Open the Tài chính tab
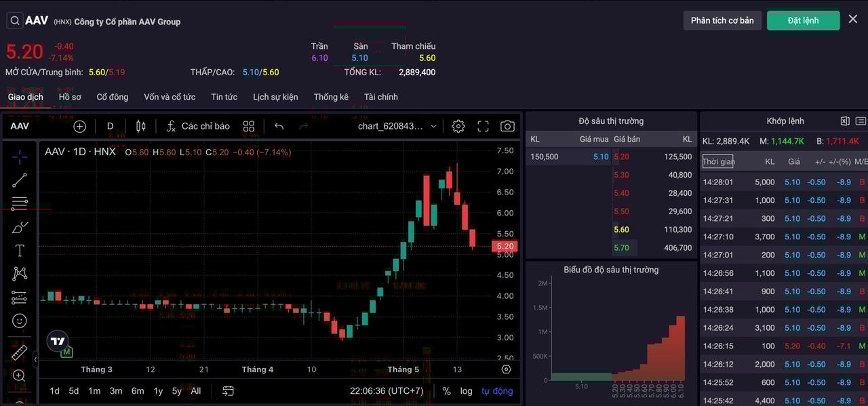This screenshot has width=868, height=406. pos(380,97)
